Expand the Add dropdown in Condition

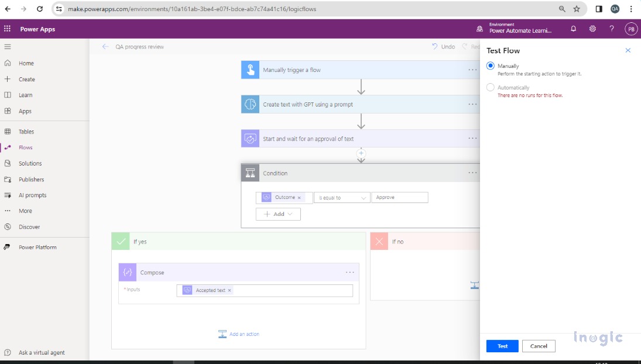coord(278,214)
